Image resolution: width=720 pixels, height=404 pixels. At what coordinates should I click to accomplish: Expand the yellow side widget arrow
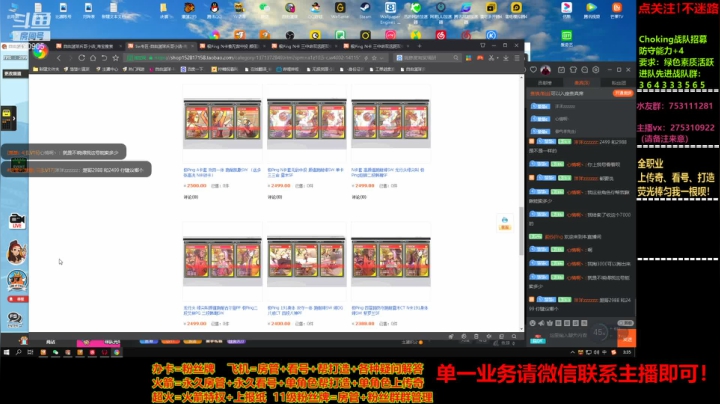[14, 118]
